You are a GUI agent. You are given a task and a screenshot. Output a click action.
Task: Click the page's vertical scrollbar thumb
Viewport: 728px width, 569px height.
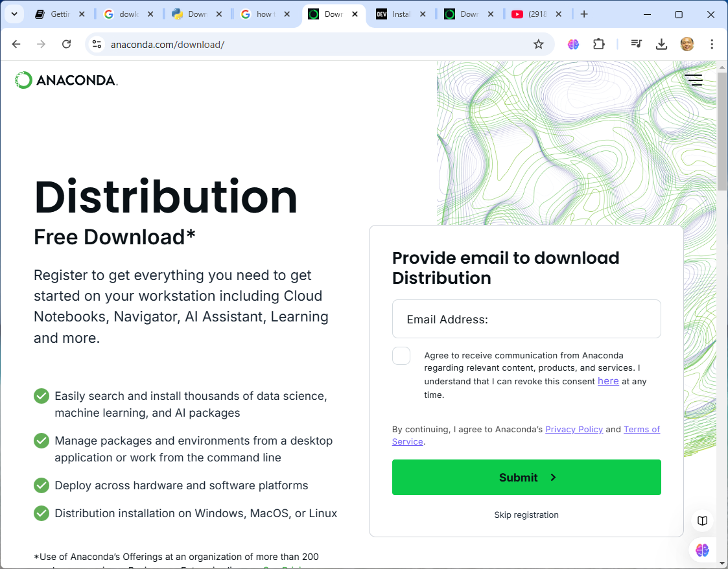tap(722, 131)
